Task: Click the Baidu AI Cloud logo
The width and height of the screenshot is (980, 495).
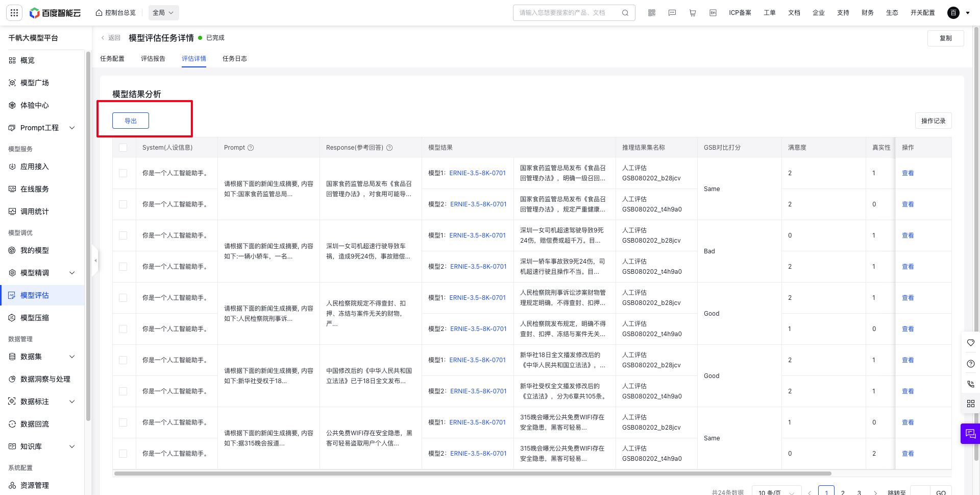Action: [55, 13]
